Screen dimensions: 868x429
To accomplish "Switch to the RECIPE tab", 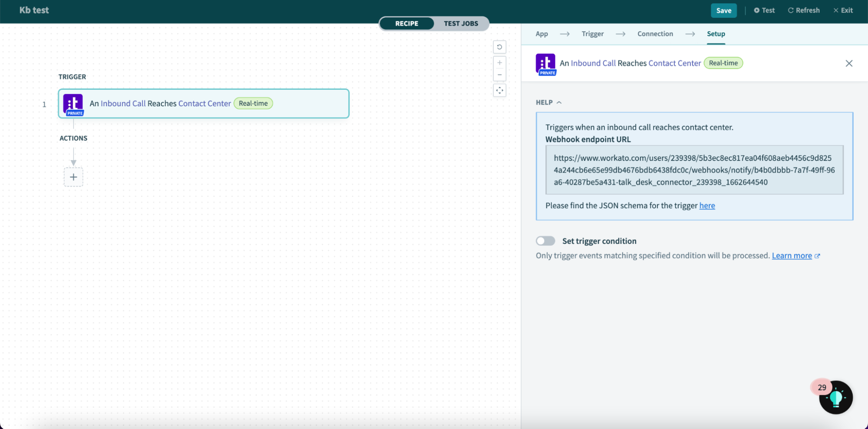I will pos(406,23).
